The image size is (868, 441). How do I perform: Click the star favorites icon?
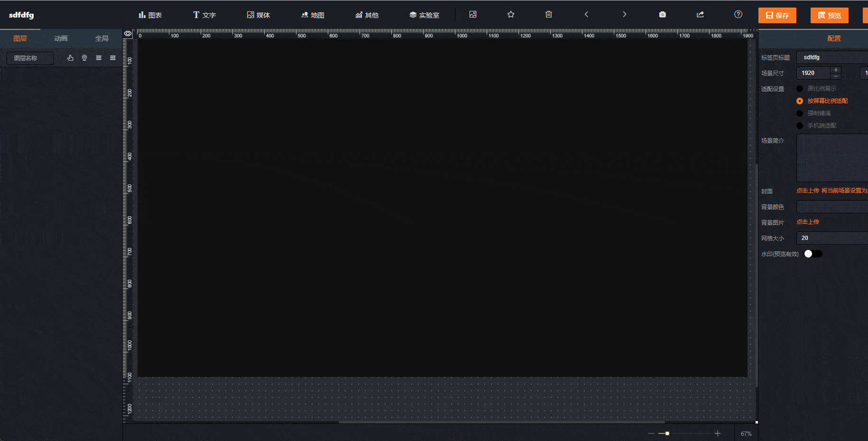(x=511, y=15)
